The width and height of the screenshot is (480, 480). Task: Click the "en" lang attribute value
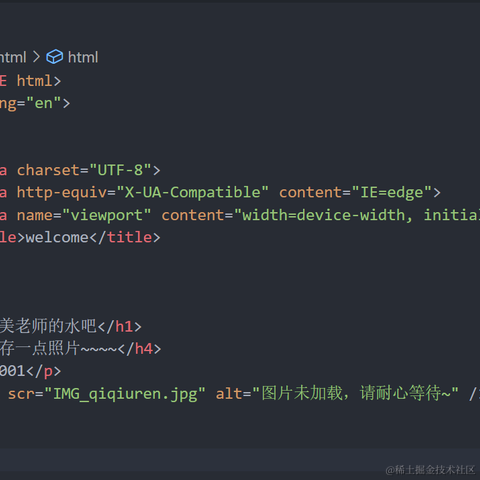(x=44, y=103)
